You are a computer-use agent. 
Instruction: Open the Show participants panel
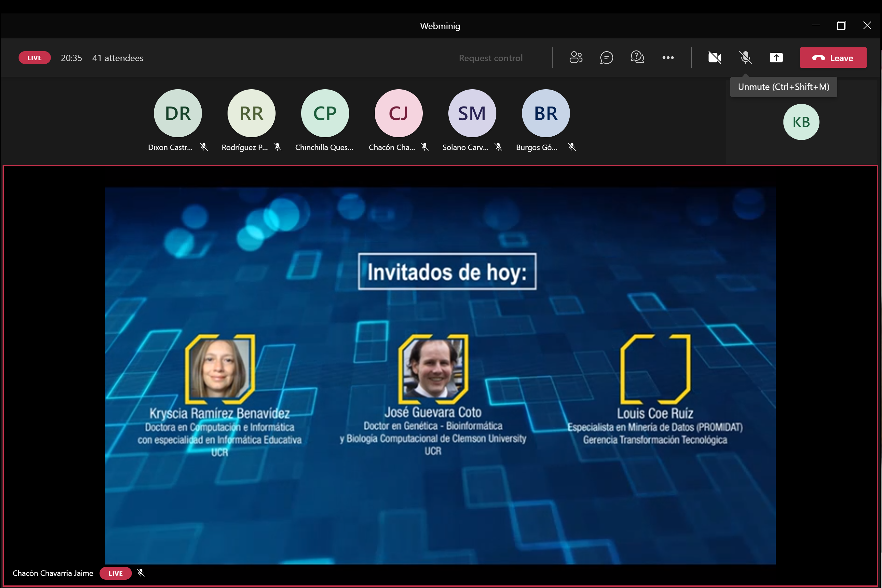click(575, 58)
